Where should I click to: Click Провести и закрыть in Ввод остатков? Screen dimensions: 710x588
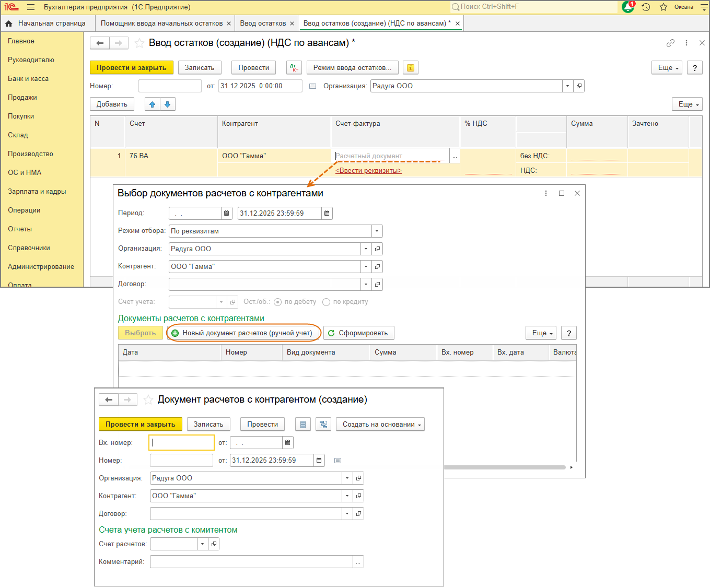[x=132, y=68]
